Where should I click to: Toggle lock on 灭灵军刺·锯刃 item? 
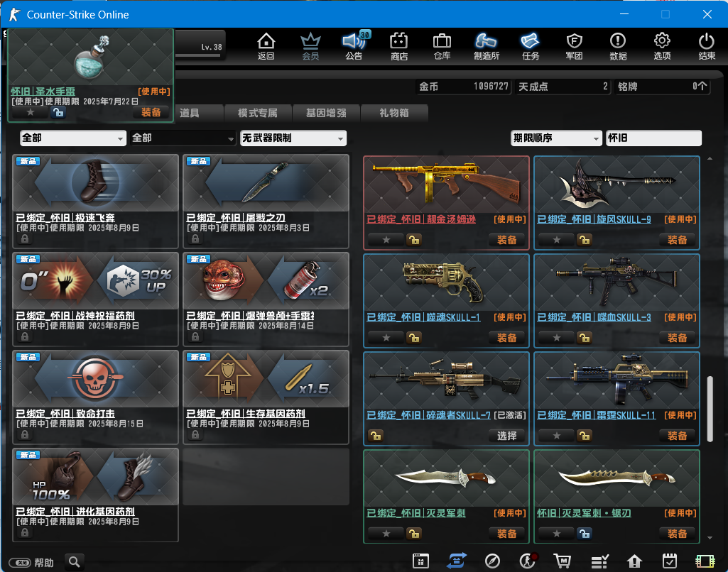coord(585,534)
